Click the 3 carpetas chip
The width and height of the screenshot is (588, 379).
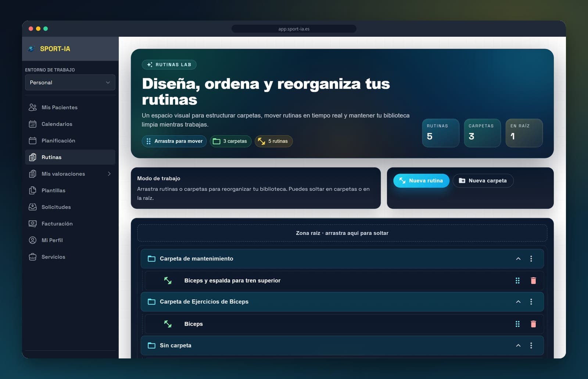point(230,141)
